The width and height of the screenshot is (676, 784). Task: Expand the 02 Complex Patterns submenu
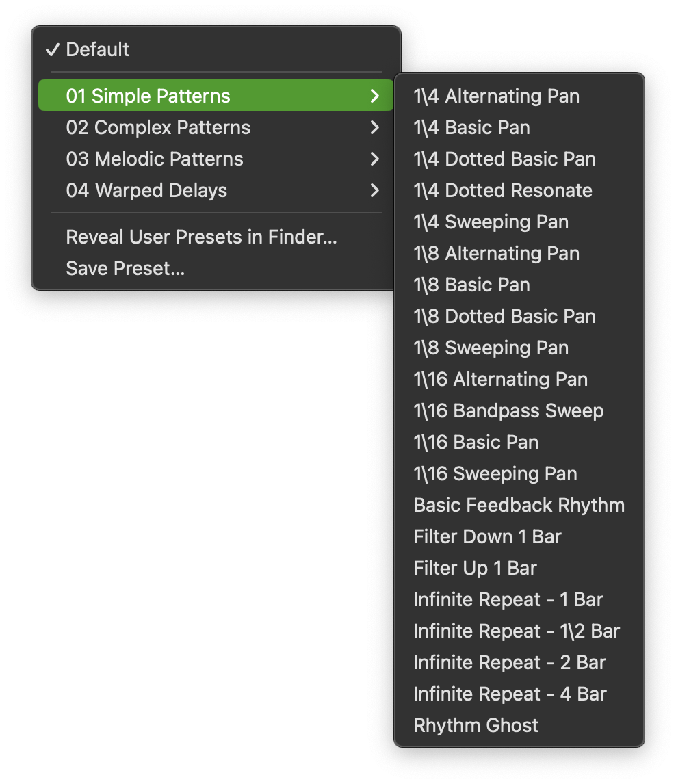216,127
